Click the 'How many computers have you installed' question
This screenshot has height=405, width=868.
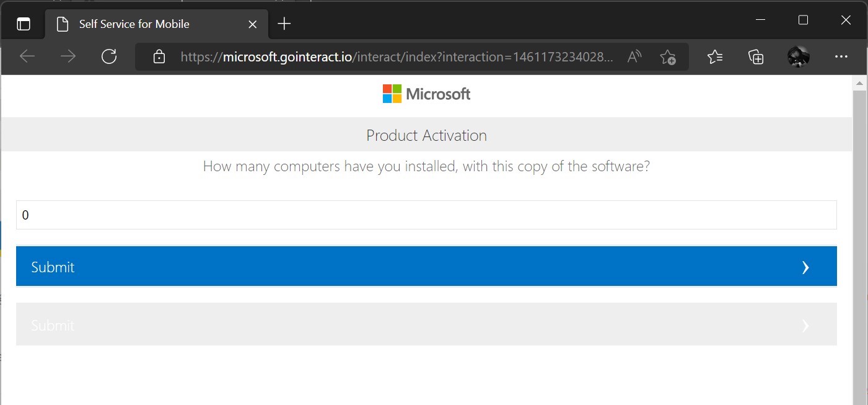427,166
